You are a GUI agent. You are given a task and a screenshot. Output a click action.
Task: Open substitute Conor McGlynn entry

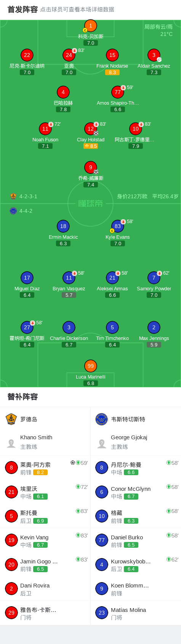pos(136,492)
